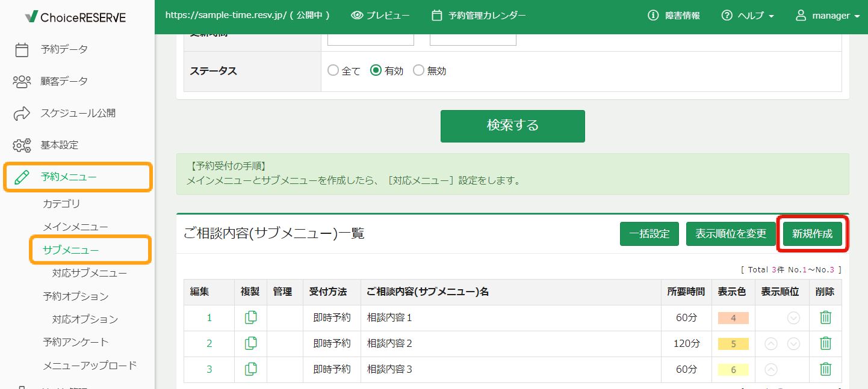
Task: Delete 相談内容２ with trash icon
Action: pos(826,343)
